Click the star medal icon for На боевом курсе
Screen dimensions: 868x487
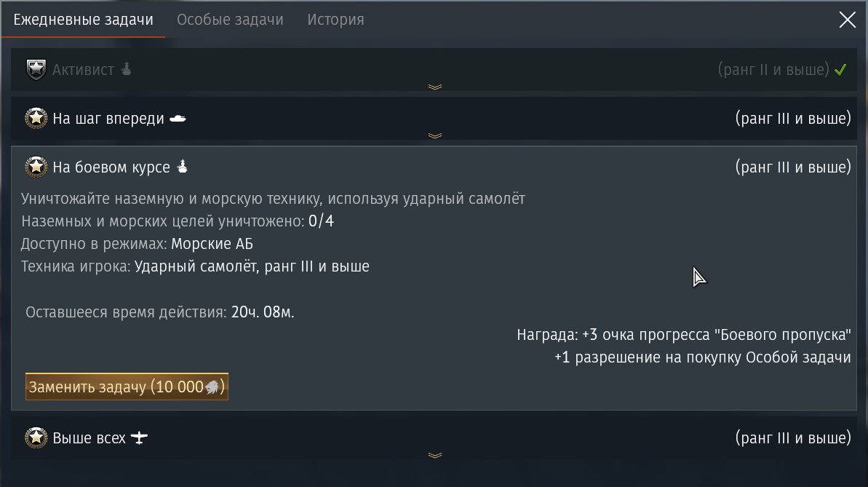coord(36,167)
